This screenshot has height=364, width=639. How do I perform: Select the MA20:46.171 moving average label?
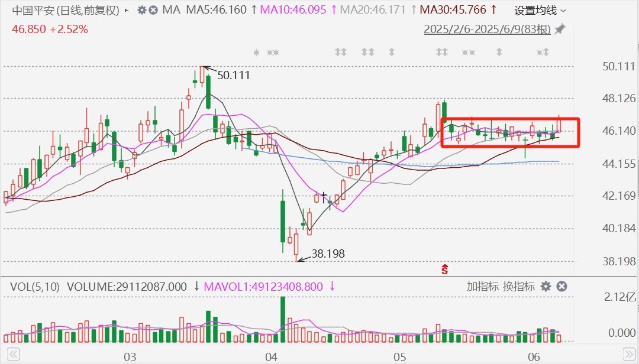(373, 10)
